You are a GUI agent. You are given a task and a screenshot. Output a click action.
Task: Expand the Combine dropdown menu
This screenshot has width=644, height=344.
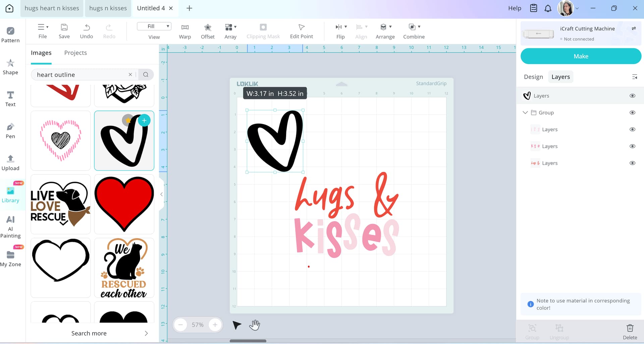(x=419, y=27)
